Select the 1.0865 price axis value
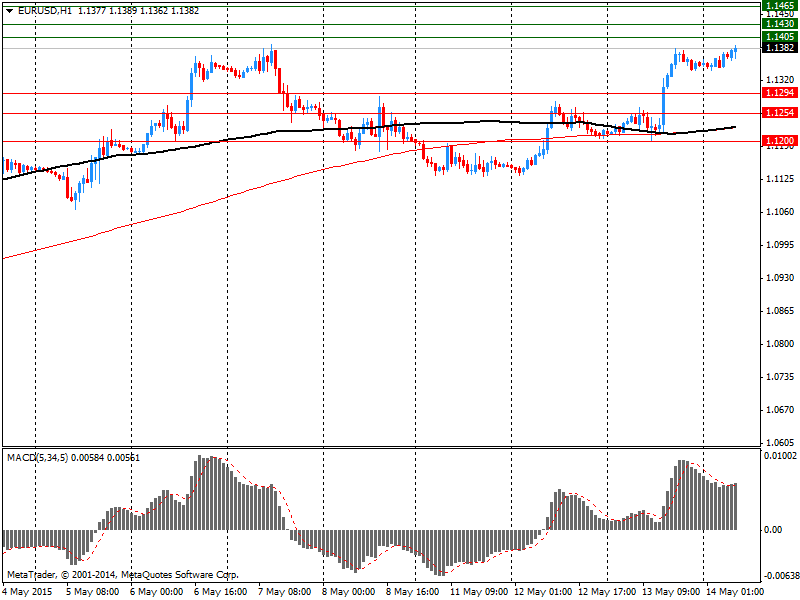 tap(780, 311)
